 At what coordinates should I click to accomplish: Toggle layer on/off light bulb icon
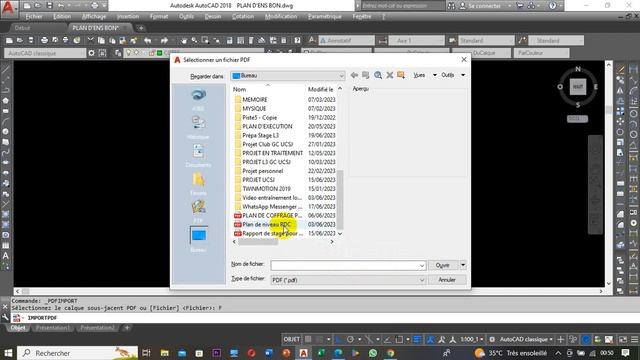pyautogui.click(x=129, y=53)
